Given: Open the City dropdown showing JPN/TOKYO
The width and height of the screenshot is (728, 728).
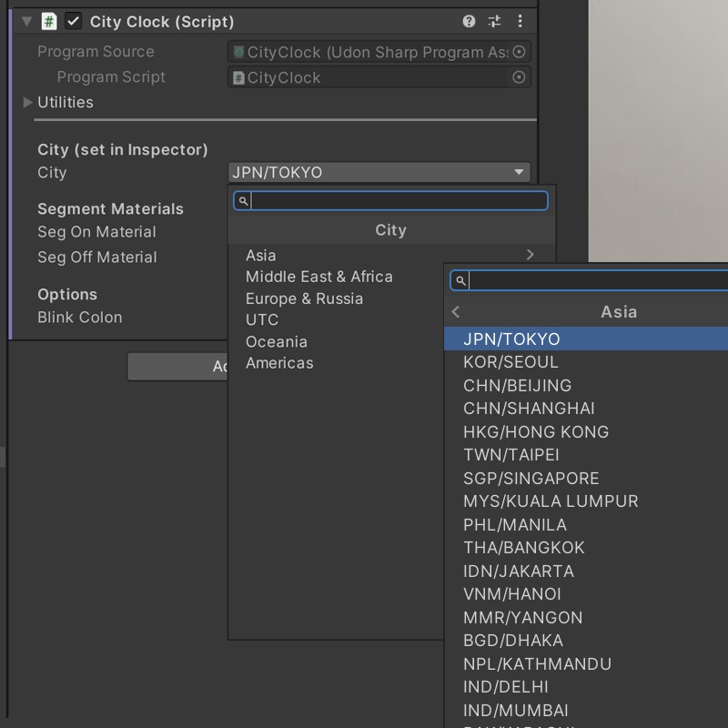Looking at the screenshot, I should tap(379, 172).
